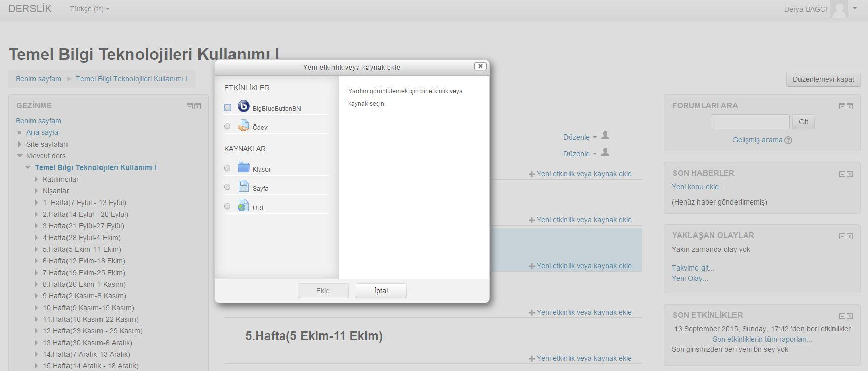The height and width of the screenshot is (371, 868).
Task: Open the user menu arrow next to Derya BAĞCI
Action: coord(855,8)
